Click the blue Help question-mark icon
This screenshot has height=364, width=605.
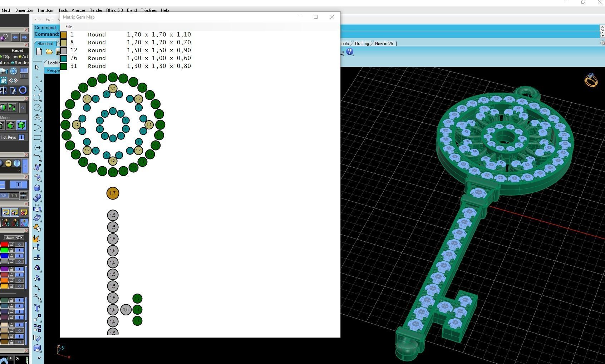pyautogui.click(x=350, y=52)
